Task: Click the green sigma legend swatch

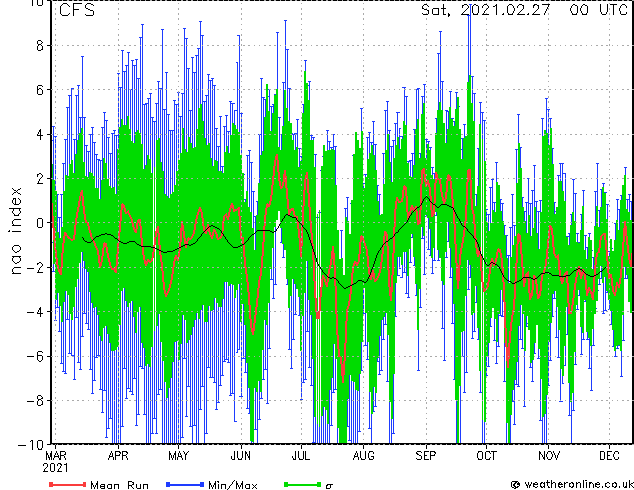Action: 303,484
